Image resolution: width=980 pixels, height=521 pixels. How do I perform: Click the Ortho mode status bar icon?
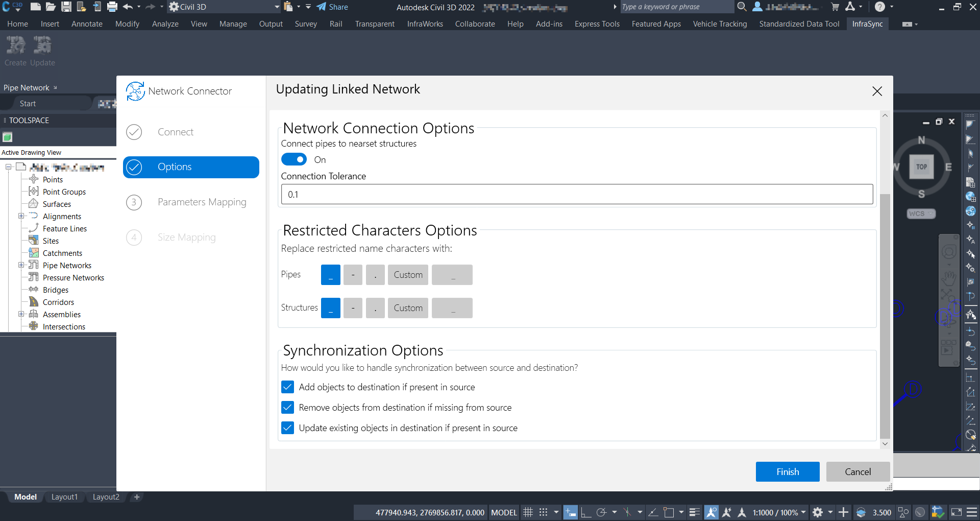pyautogui.click(x=586, y=512)
